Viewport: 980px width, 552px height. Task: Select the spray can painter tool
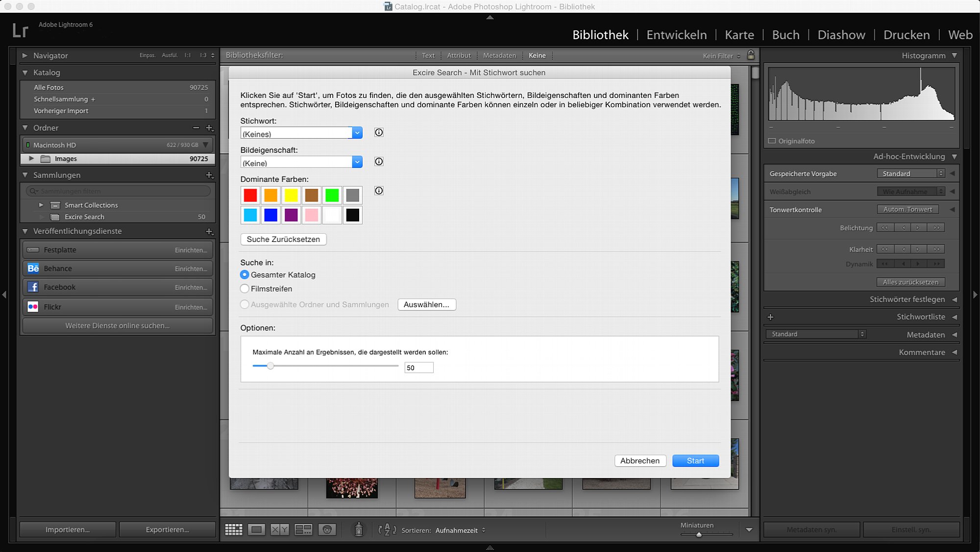[359, 529]
